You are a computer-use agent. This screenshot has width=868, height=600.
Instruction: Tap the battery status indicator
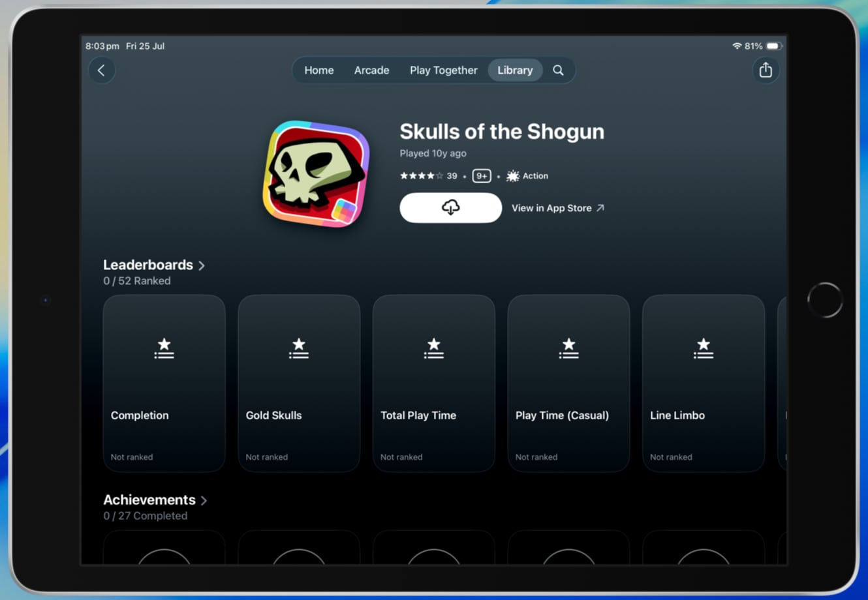pos(773,46)
